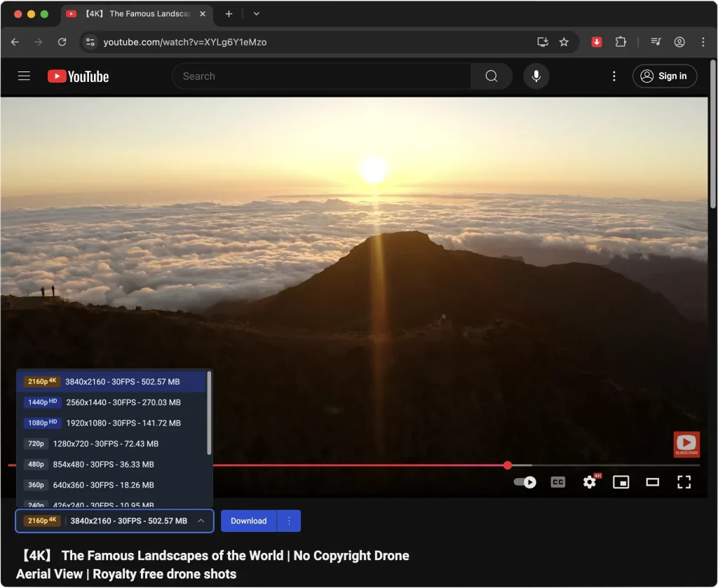Click into the YouTube Search field
The height and width of the screenshot is (588, 718).
pyautogui.click(x=319, y=76)
